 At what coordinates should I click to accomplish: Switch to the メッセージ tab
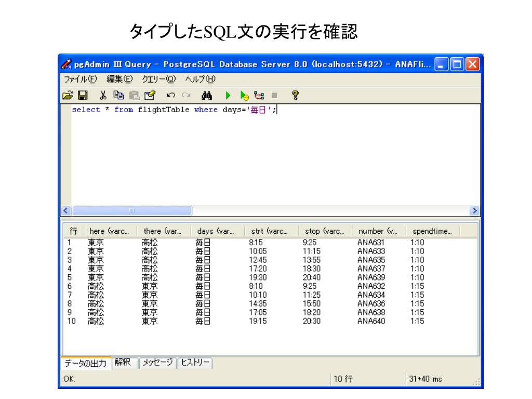pyautogui.click(x=157, y=363)
